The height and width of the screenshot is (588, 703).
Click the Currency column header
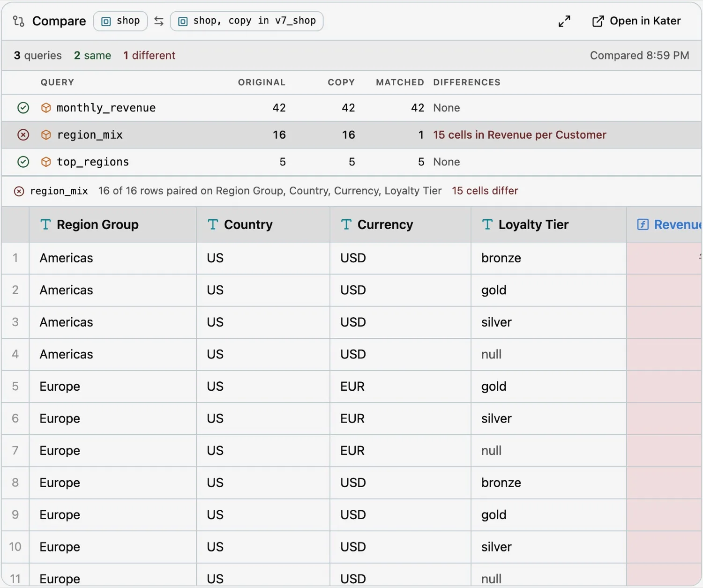401,224
